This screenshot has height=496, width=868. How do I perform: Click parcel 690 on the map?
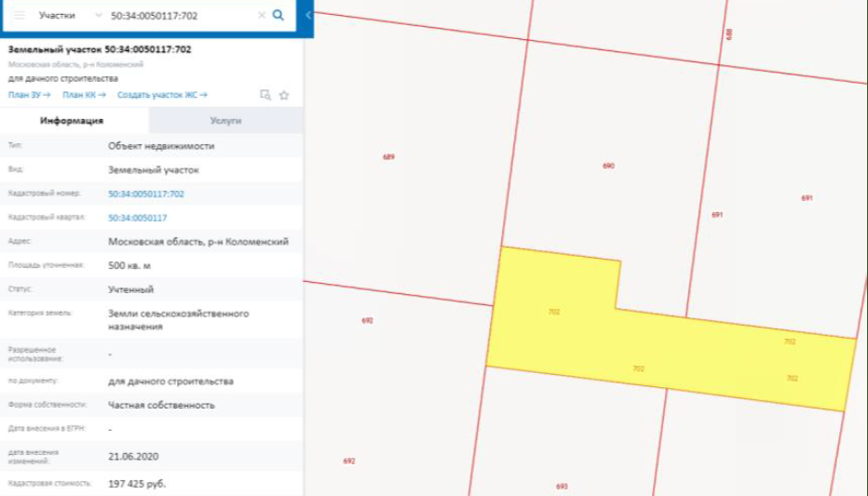pyautogui.click(x=608, y=166)
